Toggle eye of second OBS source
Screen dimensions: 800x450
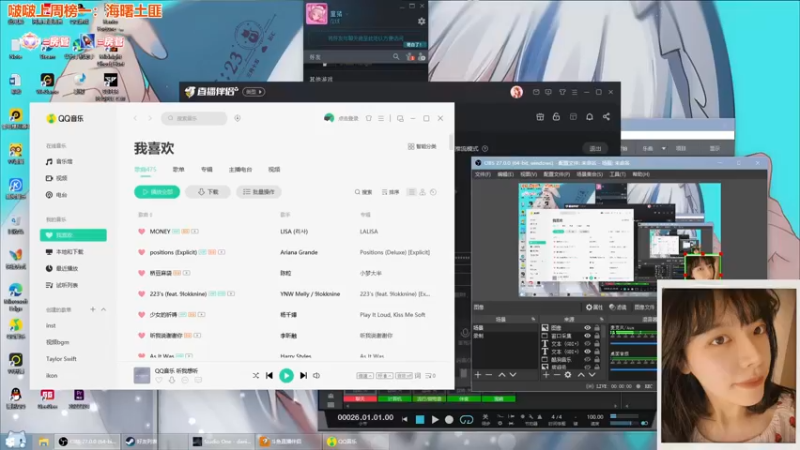(x=587, y=336)
